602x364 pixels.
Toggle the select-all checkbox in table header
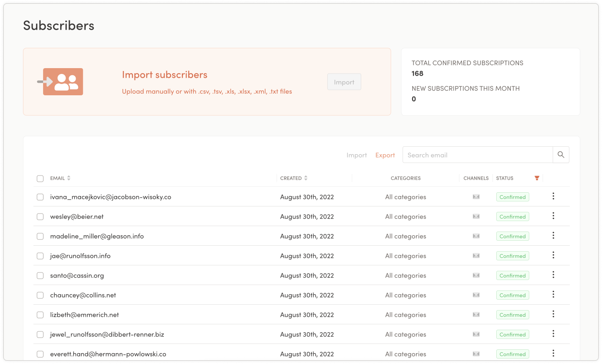pos(40,178)
